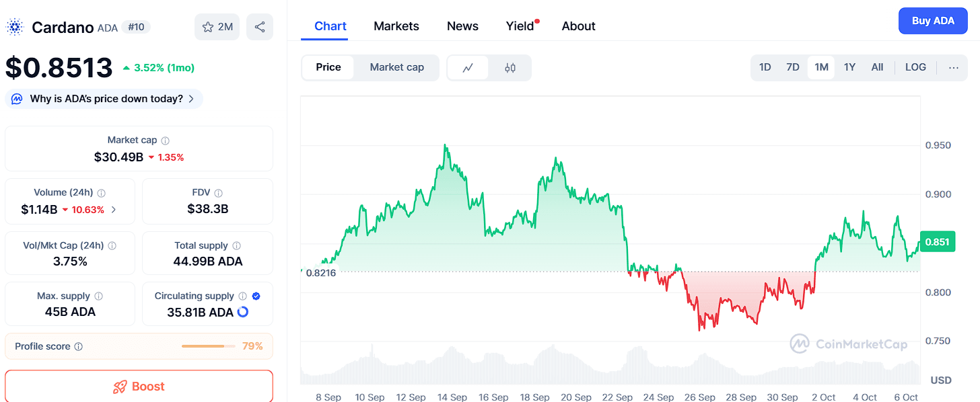Enable LOG scale on chart
Viewport: 980px width, 402px height.
pyautogui.click(x=915, y=67)
